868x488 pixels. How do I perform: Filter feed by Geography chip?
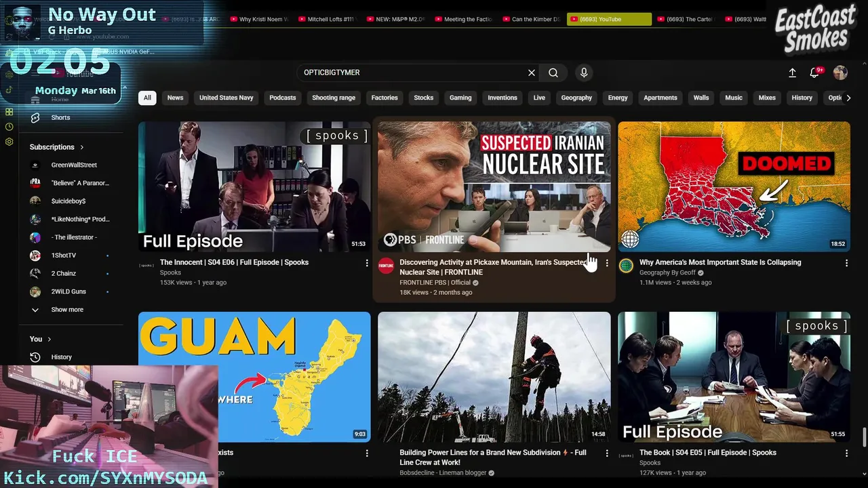point(576,98)
